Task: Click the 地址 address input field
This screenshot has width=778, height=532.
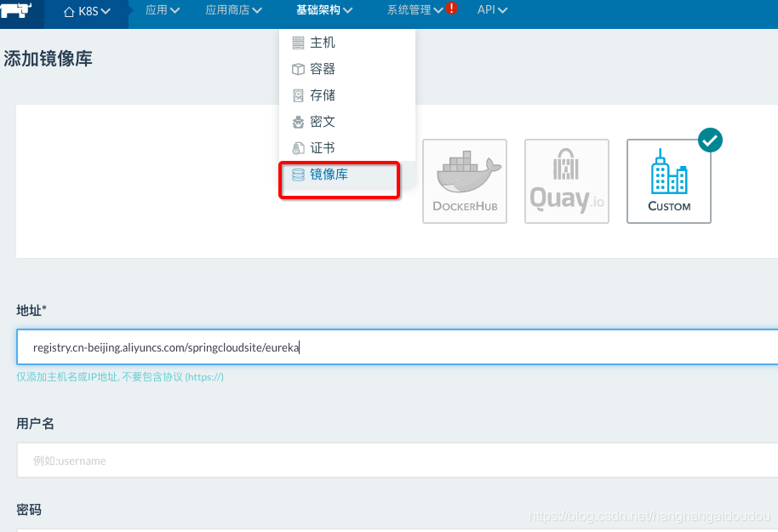Action: [x=397, y=347]
